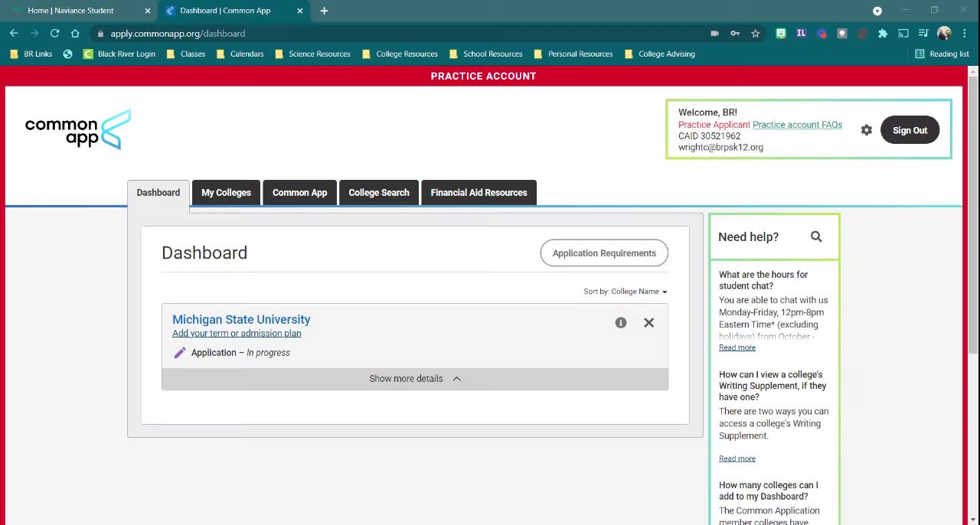
Task: Bookmark this page with star icon
Action: tap(756, 34)
